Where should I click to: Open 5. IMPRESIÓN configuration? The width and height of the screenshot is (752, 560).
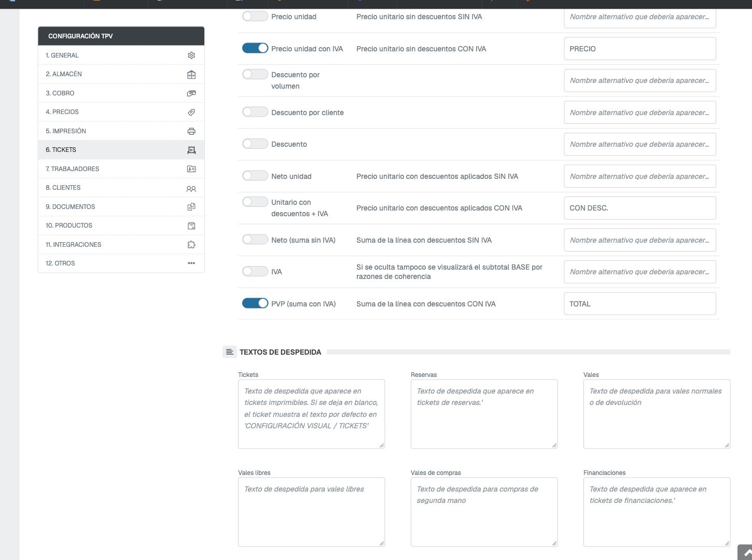[121, 131]
